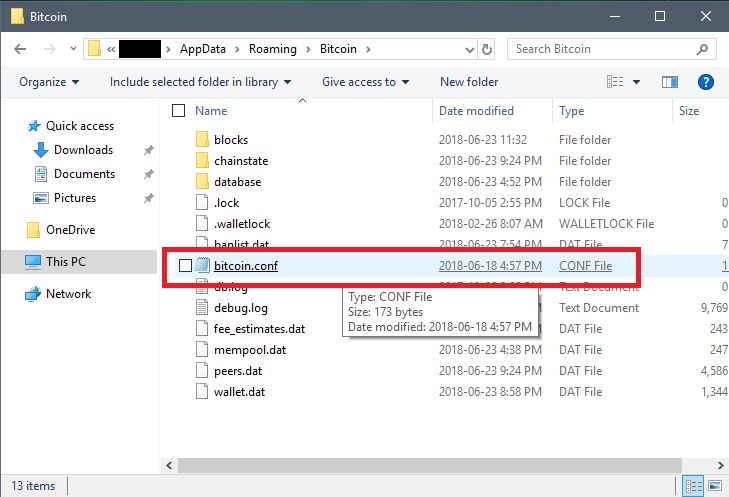Tick the select-all checkbox in the header
This screenshot has width=729, height=497.
coord(179,111)
